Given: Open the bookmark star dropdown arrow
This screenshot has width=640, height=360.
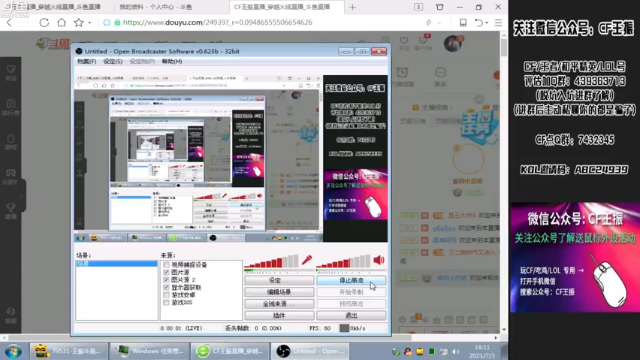Looking at the screenshot, I should click(89, 23).
